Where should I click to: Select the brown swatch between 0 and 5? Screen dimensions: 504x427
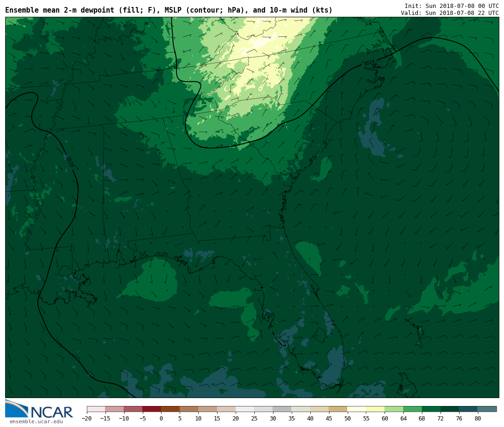(170, 409)
